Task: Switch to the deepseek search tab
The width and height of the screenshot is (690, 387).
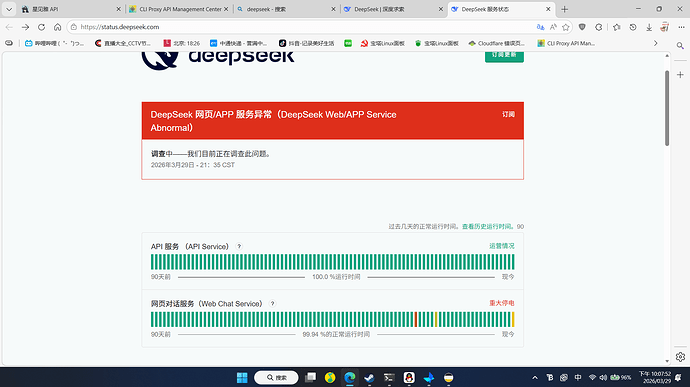Action: 286,9
